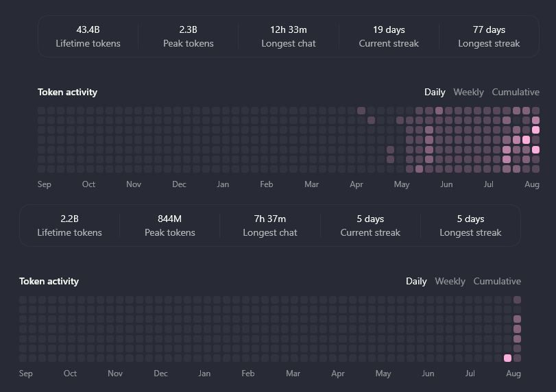
Task: Click the 844M Peak tokens stat
Action: click(170, 225)
